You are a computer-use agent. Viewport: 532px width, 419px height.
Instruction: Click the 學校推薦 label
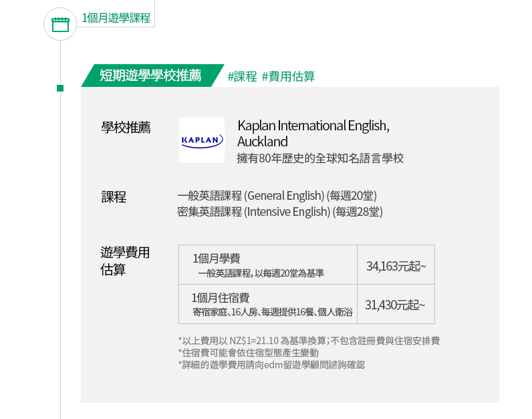pyautogui.click(x=126, y=128)
